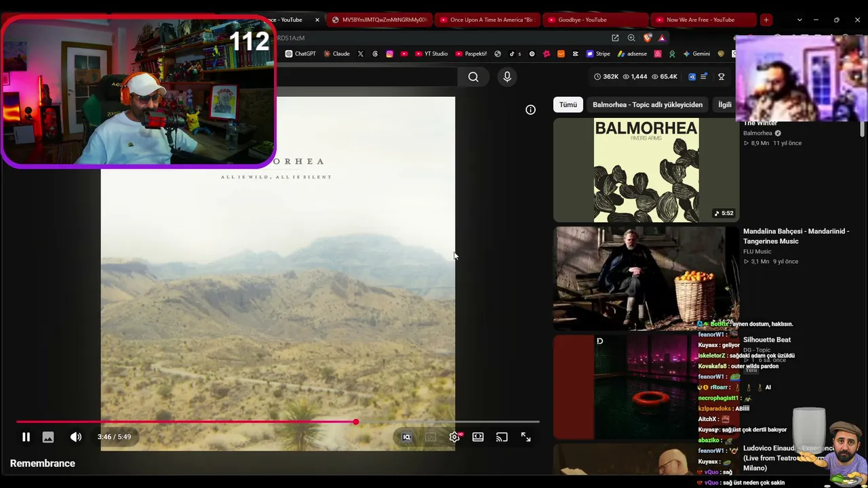The height and width of the screenshot is (488, 868).
Task: Open the Balmorhea Rivers Arms video thumbnail
Action: [646, 170]
